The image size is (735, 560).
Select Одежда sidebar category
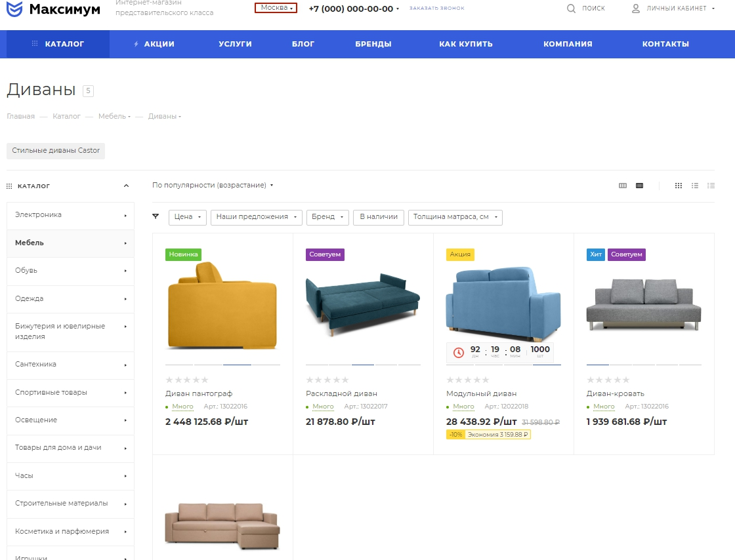(70, 299)
